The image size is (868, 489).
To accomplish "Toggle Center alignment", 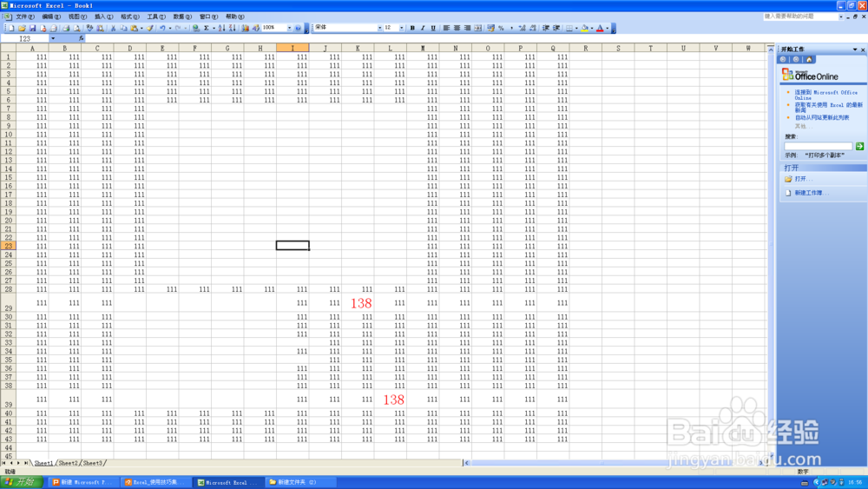I will click(x=457, y=28).
